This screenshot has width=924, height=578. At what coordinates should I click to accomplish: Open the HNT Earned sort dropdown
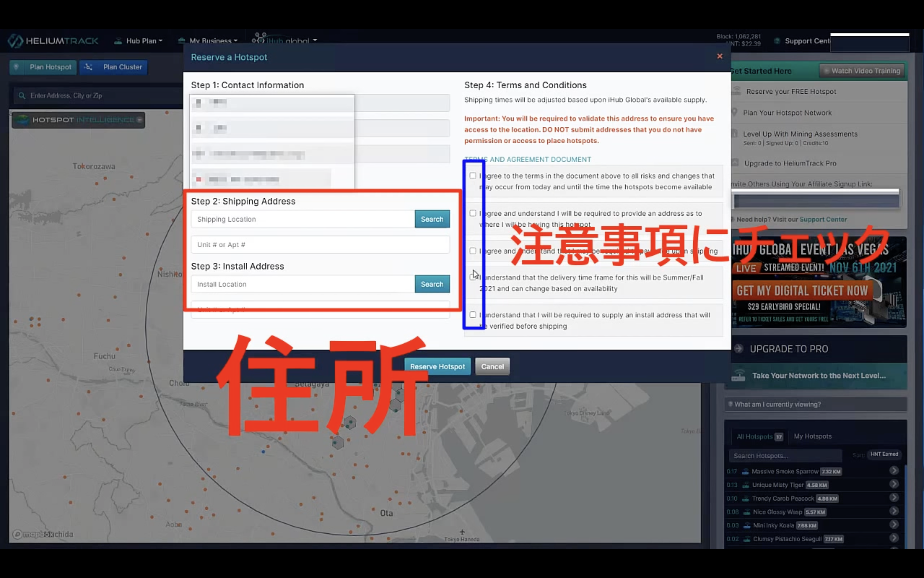click(884, 454)
